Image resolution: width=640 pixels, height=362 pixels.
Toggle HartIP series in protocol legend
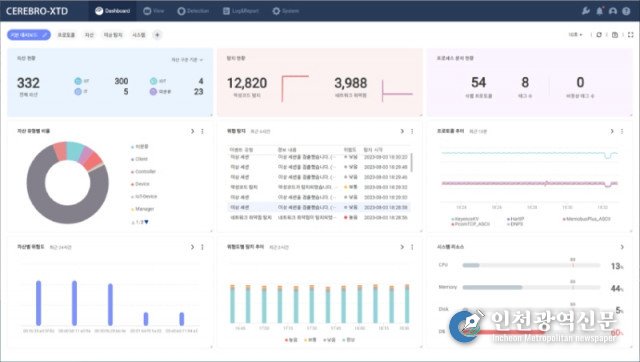516,219
